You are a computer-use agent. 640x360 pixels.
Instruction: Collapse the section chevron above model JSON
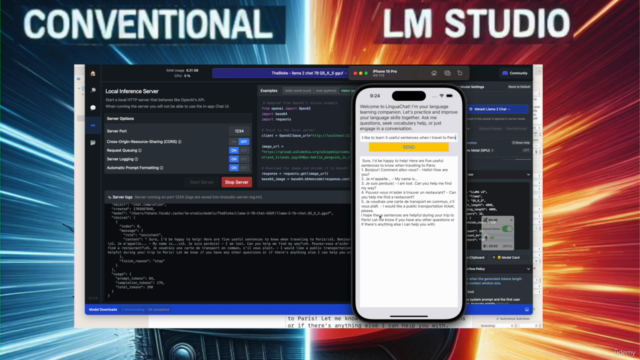click(x=528, y=175)
